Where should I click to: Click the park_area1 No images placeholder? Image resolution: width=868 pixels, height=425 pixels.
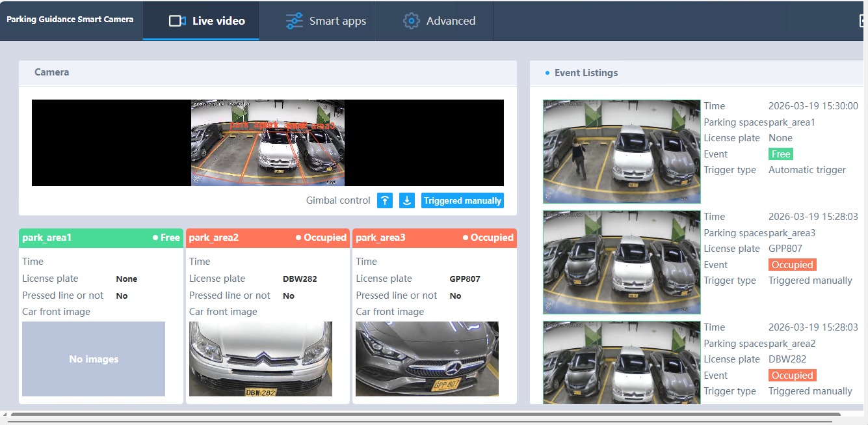tap(94, 359)
